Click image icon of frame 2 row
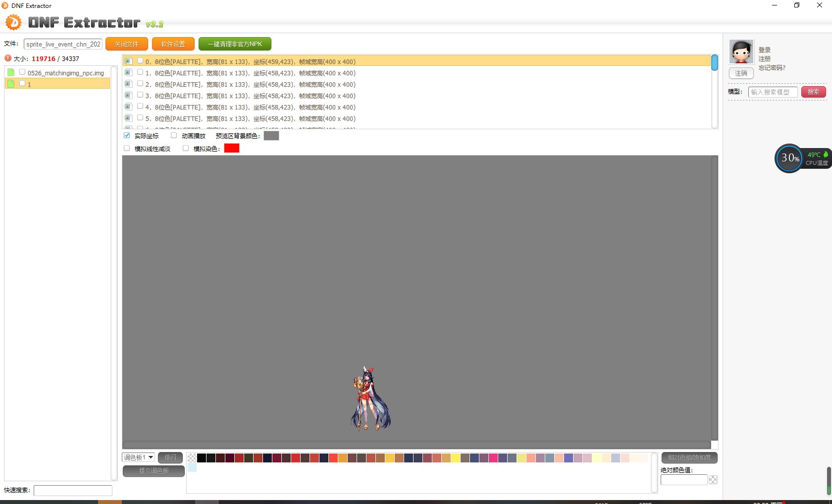The height and width of the screenshot is (504, 832). [128, 84]
